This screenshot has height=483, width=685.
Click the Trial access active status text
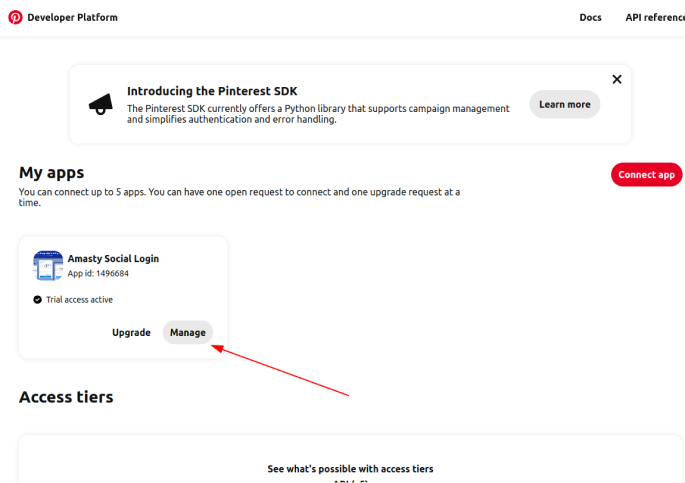click(80, 300)
